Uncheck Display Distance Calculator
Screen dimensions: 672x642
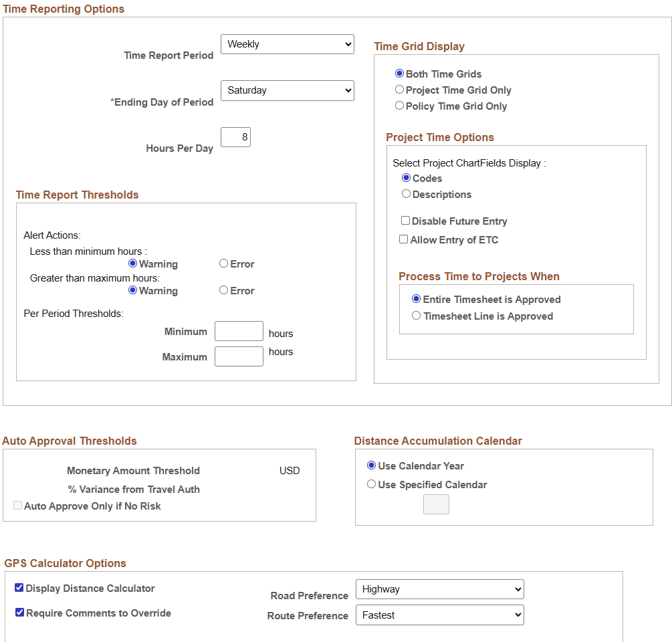click(x=19, y=588)
